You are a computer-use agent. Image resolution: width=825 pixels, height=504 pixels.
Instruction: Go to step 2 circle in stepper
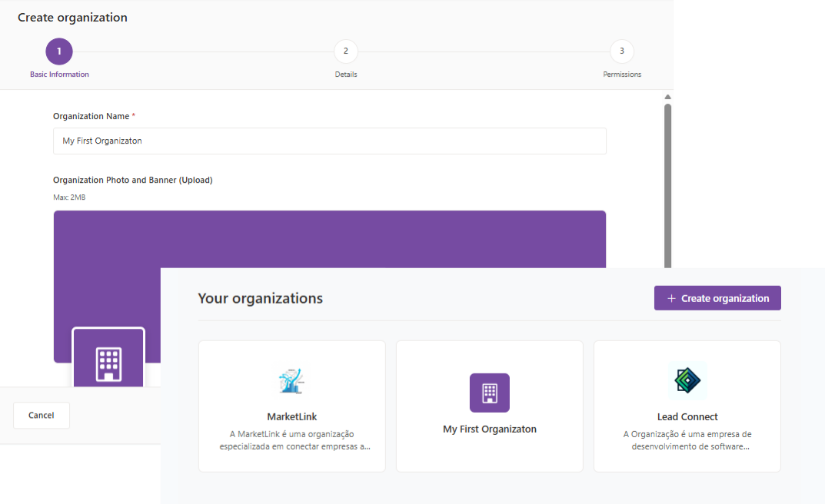[x=345, y=51]
